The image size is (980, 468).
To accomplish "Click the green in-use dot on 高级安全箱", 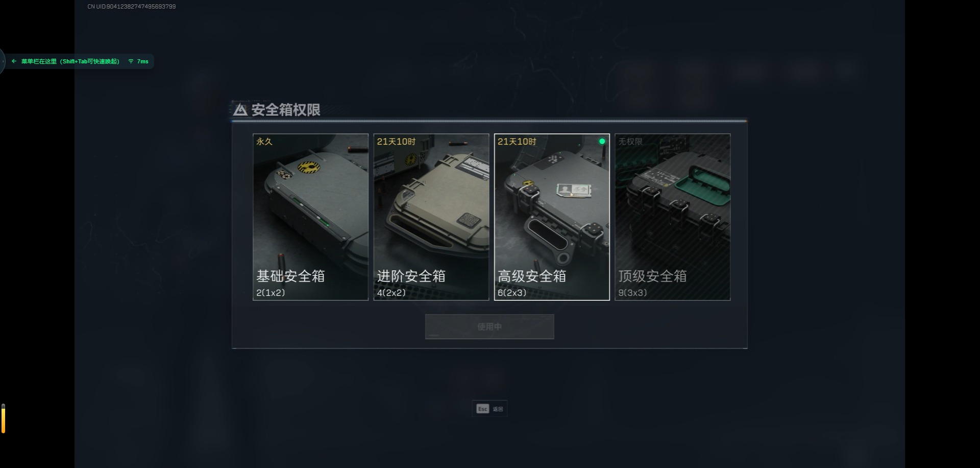I will [x=602, y=142].
